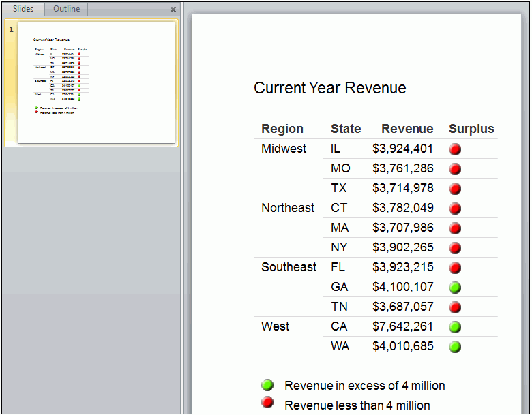Click the green indicator for WA
The image size is (532, 415).
pyautogui.click(x=455, y=347)
